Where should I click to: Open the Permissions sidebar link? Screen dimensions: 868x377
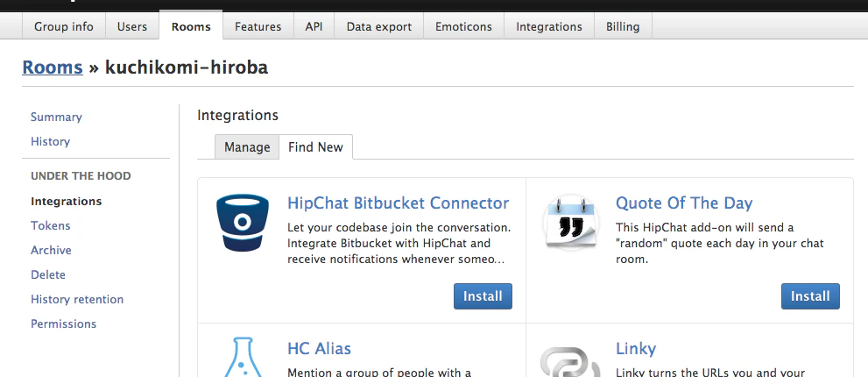coord(64,324)
